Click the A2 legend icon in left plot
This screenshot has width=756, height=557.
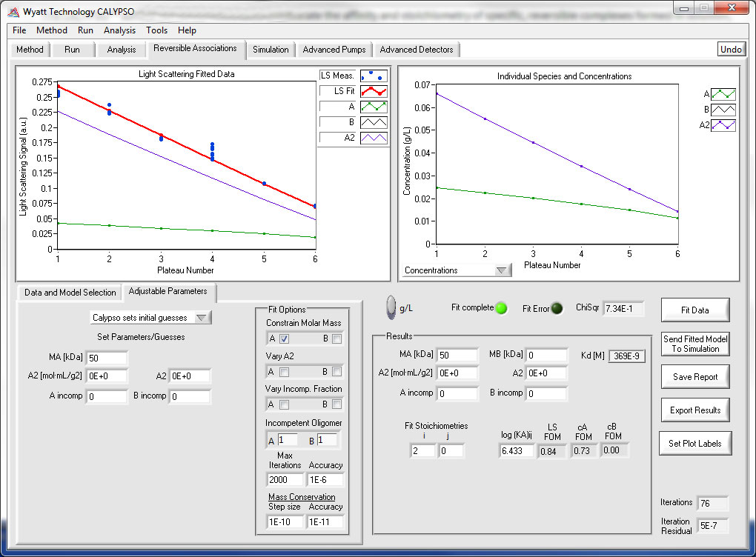point(373,138)
